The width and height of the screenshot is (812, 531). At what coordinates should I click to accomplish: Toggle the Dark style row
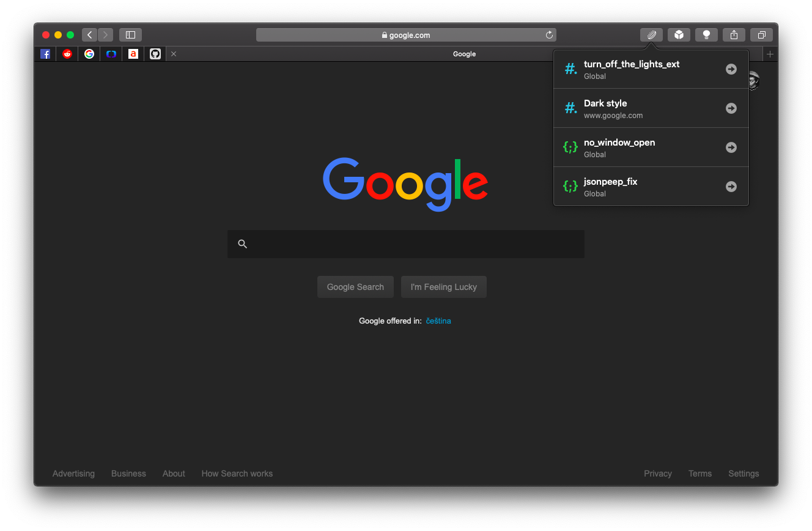pos(651,108)
